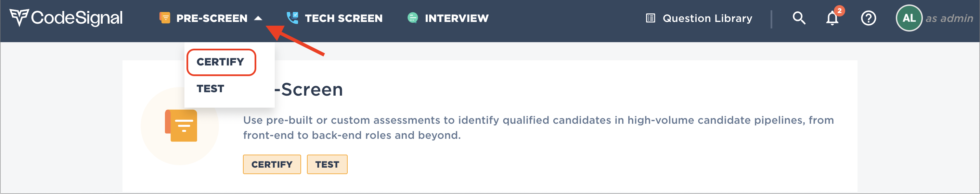Click the 'as admin' label
The width and height of the screenshot is (980, 194).
(x=949, y=18)
